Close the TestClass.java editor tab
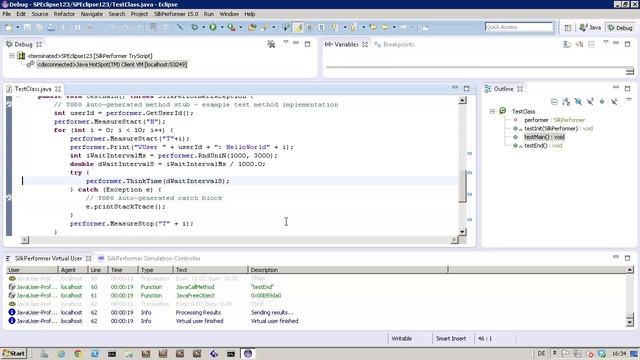 (x=58, y=89)
